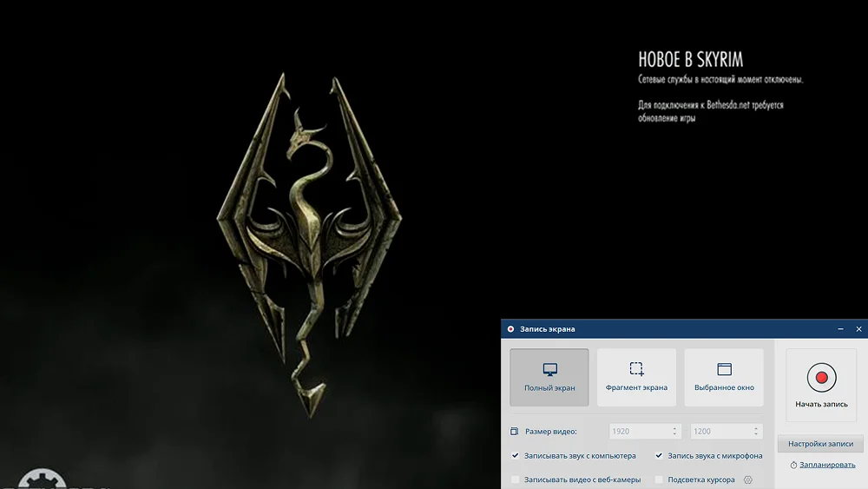Click the stepper arrows on width field 1920
868x489 pixels.
(674, 432)
